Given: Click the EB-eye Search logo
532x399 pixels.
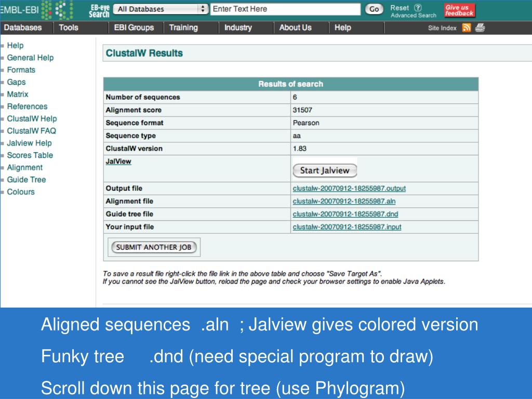Looking at the screenshot, I should tap(99, 11).
